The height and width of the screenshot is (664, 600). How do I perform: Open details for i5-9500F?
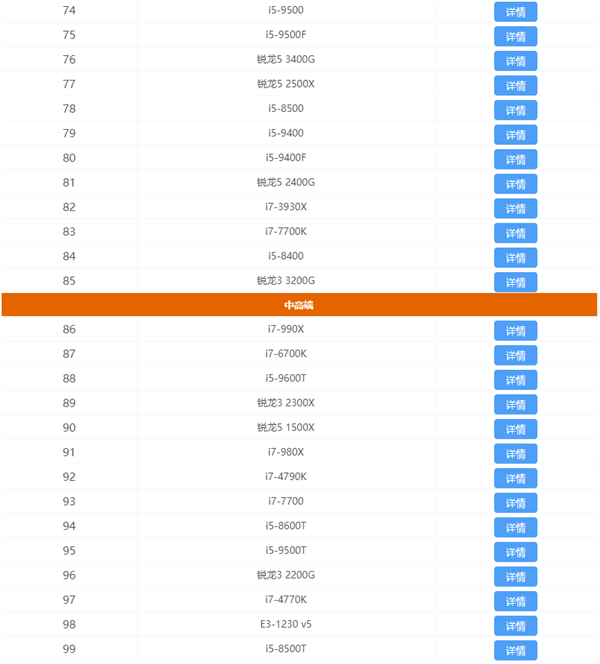point(515,36)
